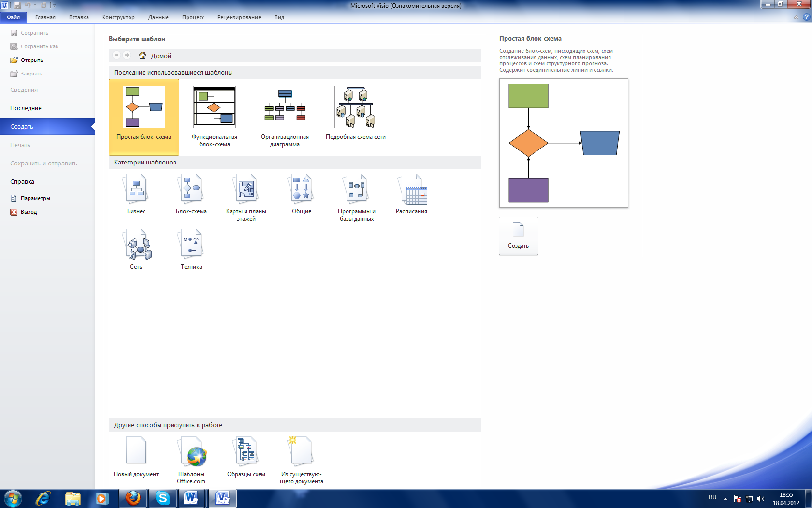
Task: Open the Quick Access Toolbar dropdown
Action: pyautogui.click(x=54, y=5)
